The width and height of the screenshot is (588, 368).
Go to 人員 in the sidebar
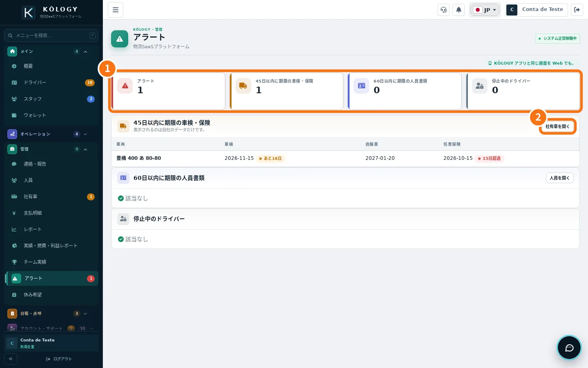pos(52,180)
